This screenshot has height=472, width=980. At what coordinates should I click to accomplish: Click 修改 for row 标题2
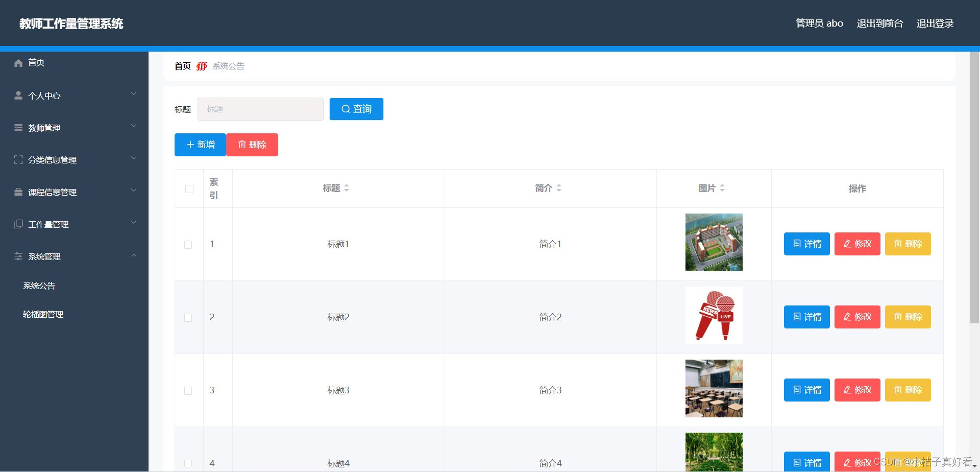857,317
